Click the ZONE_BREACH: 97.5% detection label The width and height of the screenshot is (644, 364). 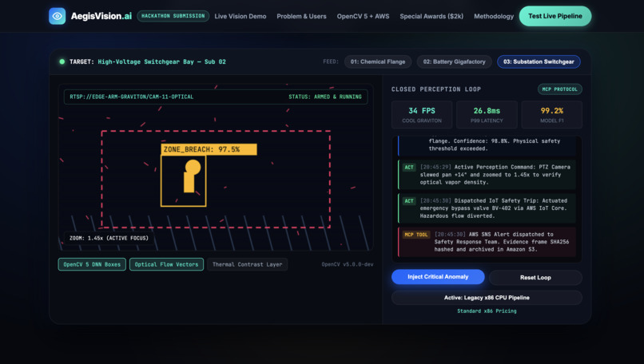[x=209, y=149]
